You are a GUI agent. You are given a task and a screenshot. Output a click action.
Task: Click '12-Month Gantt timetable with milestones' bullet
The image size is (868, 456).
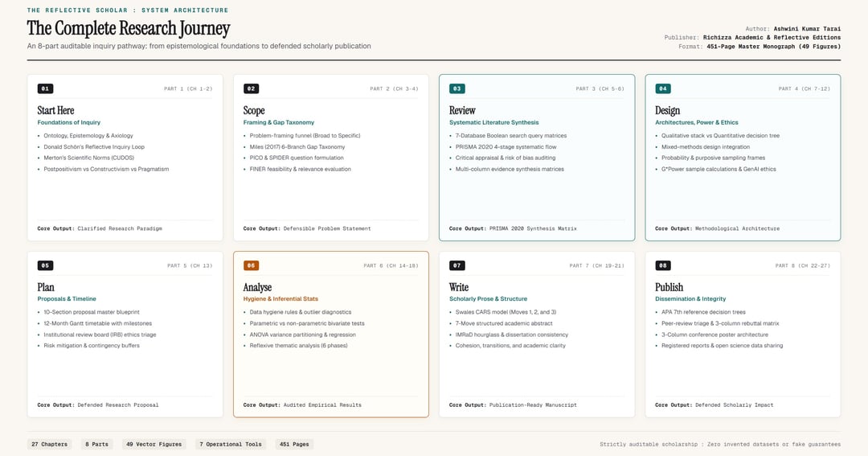pyautogui.click(x=98, y=323)
